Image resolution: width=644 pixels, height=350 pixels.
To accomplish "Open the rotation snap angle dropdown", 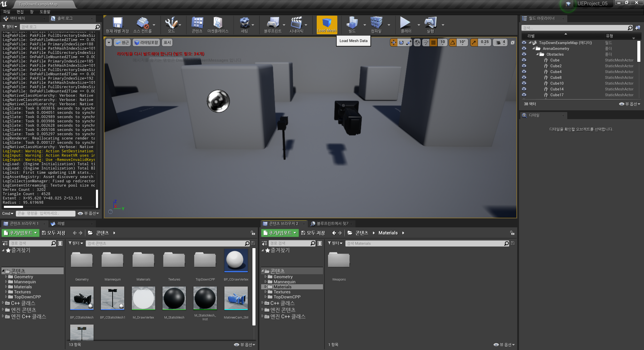I will click(x=462, y=43).
